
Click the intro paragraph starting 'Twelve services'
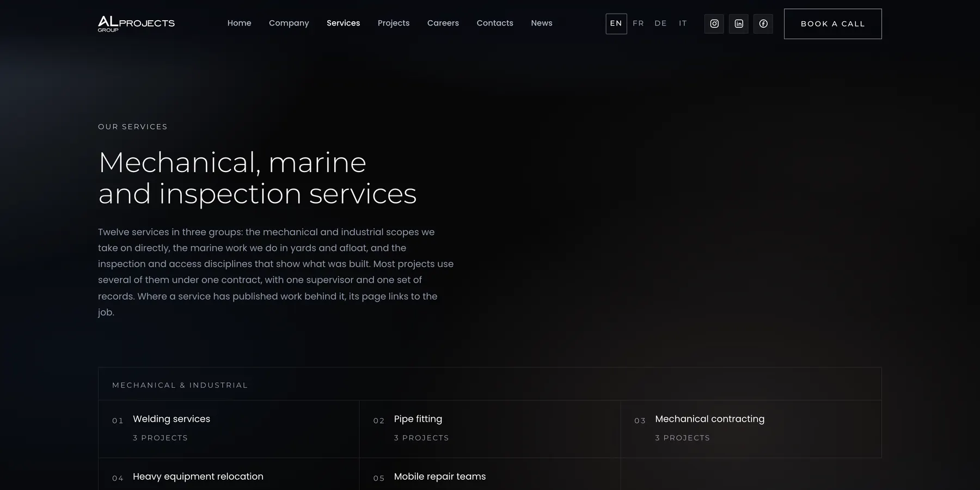pyautogui.click(x=276, y=272)
